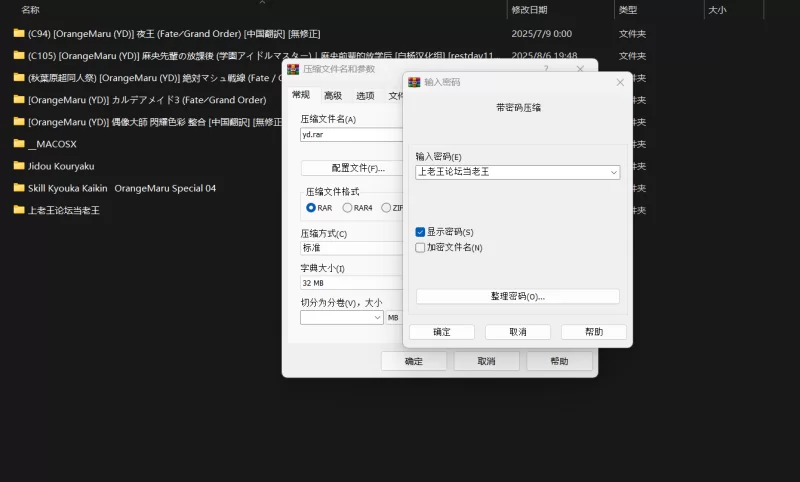
Task: Click the WinRAR icon in the 压缩文件名和参数 title bar
Action: tap(293, 69)
